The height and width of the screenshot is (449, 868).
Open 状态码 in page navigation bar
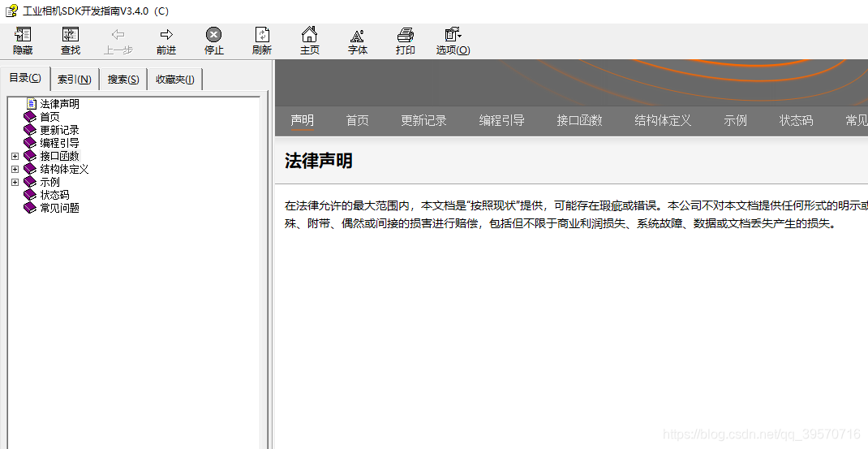coord(797,120)
